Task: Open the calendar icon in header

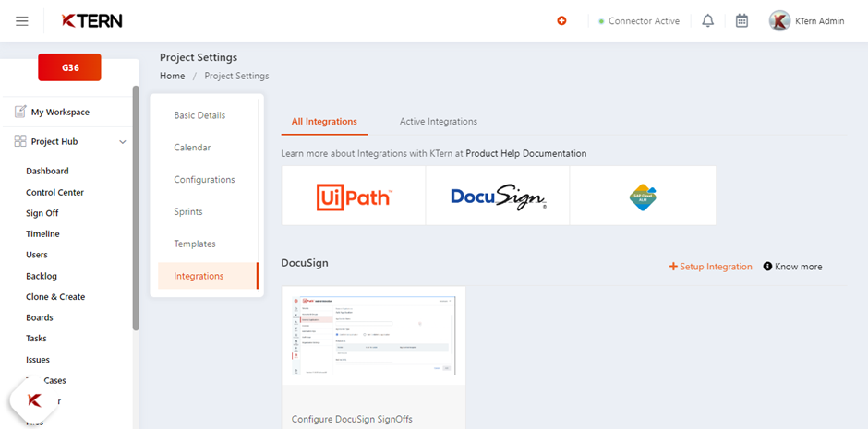Action: [x=741, y=21]
